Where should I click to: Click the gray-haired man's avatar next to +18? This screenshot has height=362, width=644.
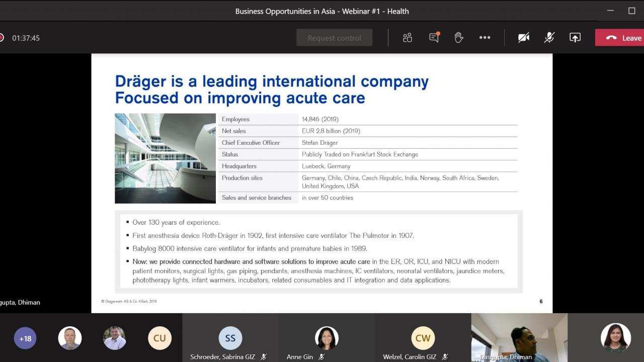click(70, 338)
